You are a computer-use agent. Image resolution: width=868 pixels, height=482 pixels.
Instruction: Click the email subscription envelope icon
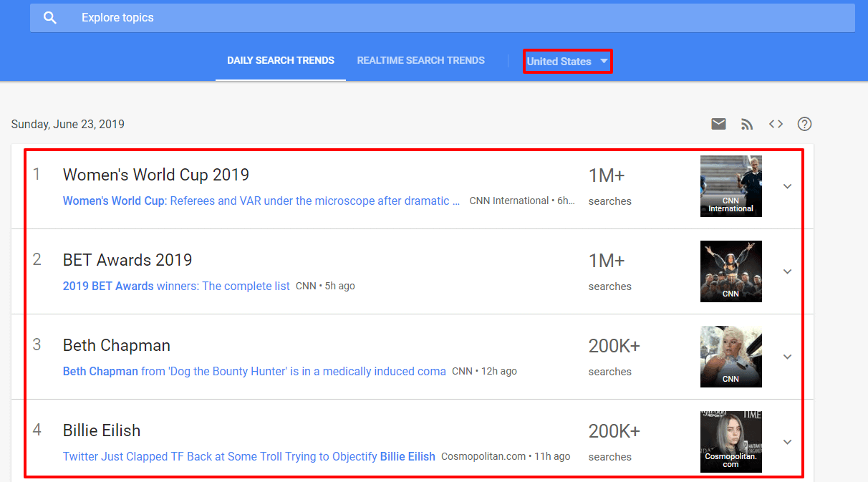click(718, 124)
